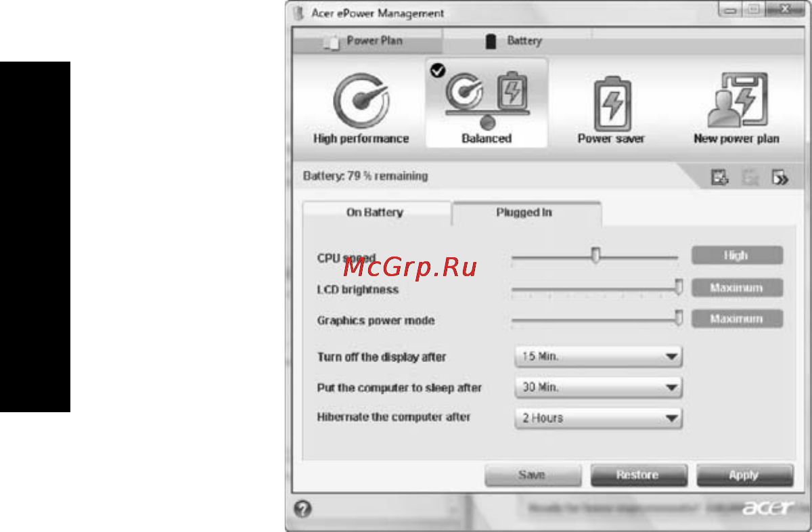Image resolution: width=812 pixels, height=532 pixels.
Task: Click the Maximum label for LCD brightness
Action: pos(737,288)
